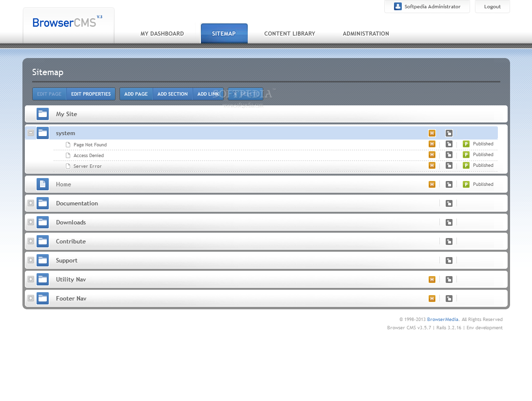
Task: Click the green P published icon for Home
Action: 466,184
